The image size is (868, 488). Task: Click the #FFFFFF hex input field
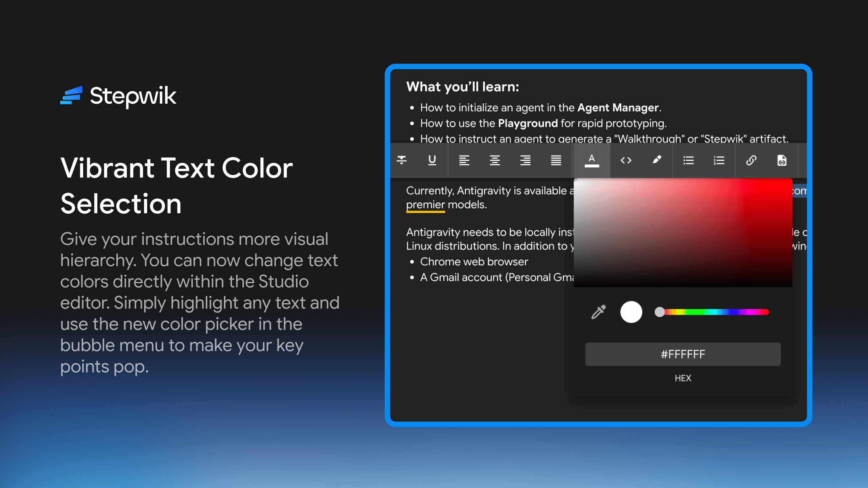tap(683, 354)
